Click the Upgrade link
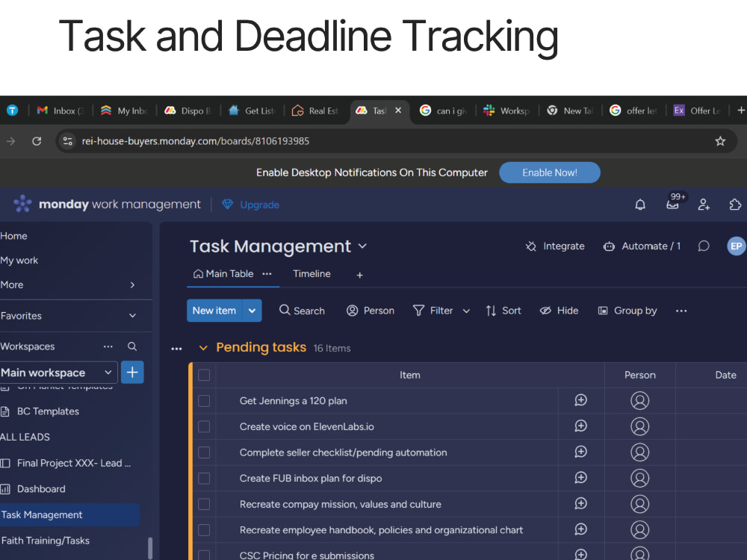 pyautogui.click(x=251, y=205)
